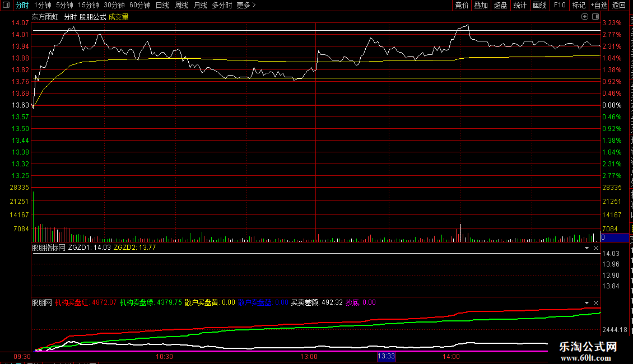This screenshot has width=633, height=364.
Task: Switch to the 1分钟 chart period
Action: point(43,5)
